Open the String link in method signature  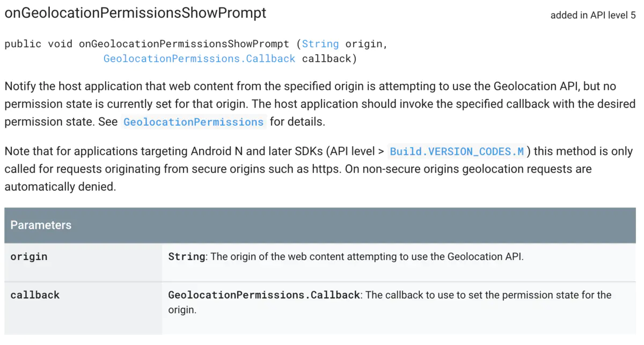(320, 44)
